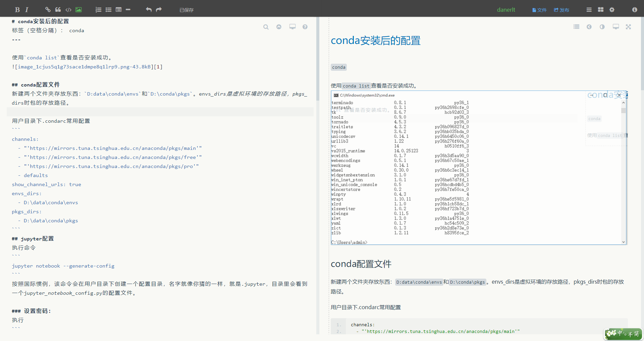The image size is (644, 341).
Task: Click the D:\conda\pkgs code span in preview
Action: [467, 282]
